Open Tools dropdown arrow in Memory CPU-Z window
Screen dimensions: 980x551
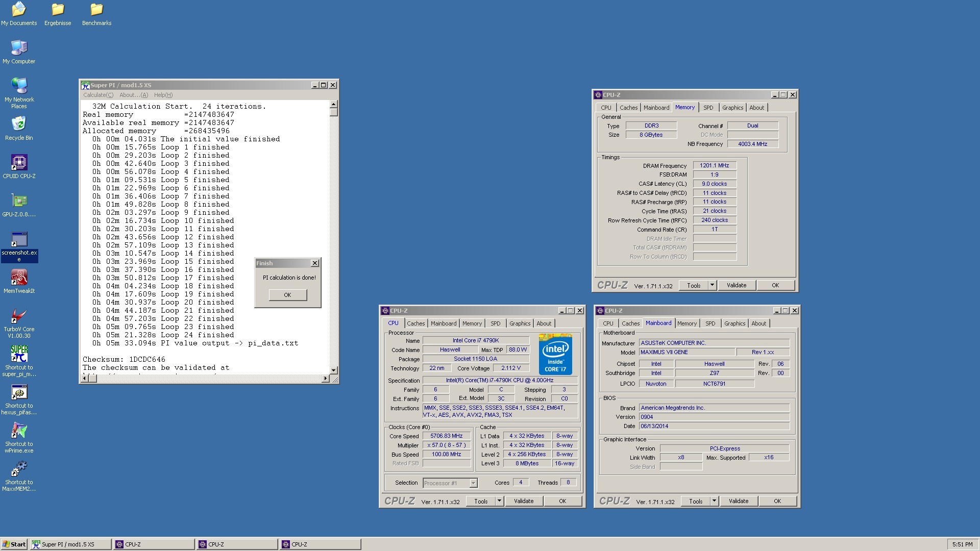(x=712, y=285)
